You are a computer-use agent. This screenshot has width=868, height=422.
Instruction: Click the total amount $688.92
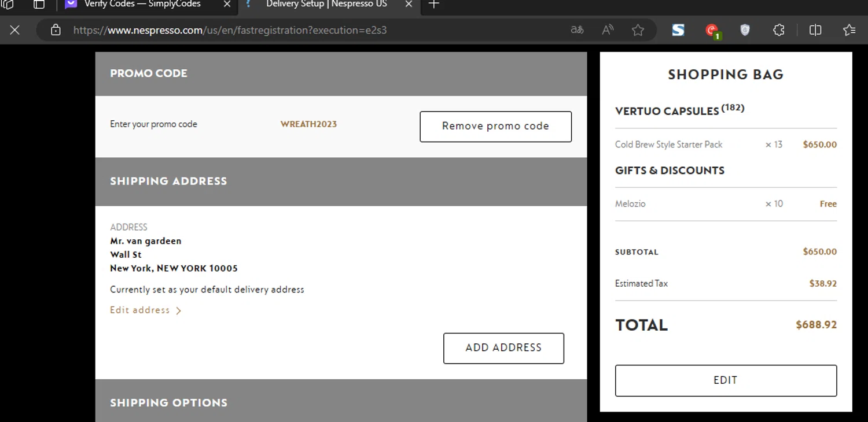tap(816, 325)
